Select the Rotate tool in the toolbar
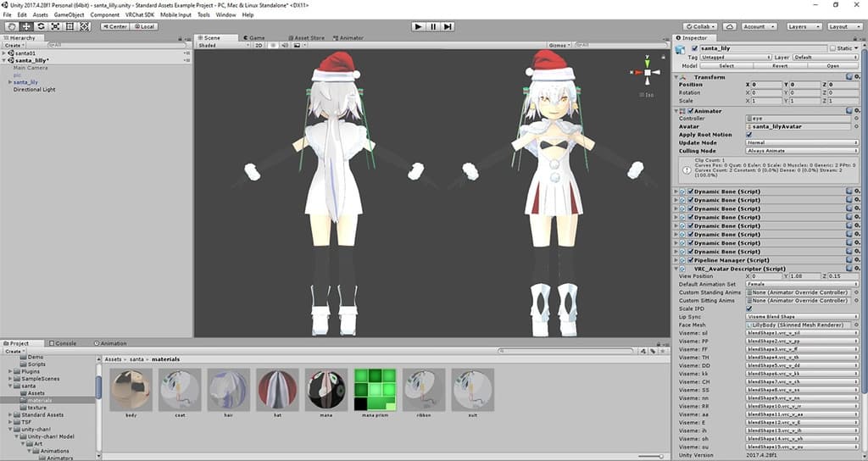The height and width of the screenshot is (461, 868). [x=40, y=26]
